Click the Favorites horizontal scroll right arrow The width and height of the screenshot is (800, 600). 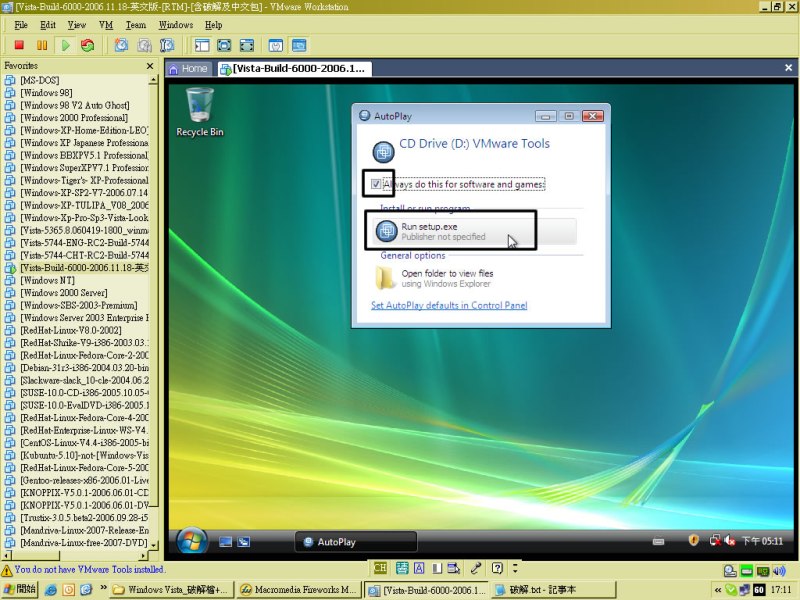(143, 555)
